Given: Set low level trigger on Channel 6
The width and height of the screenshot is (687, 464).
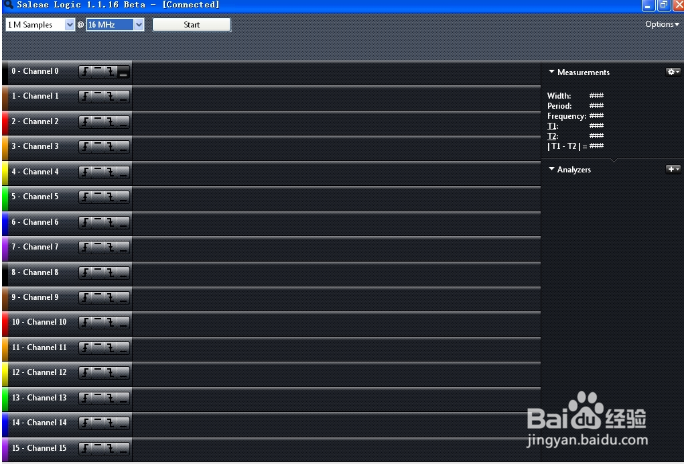Looking at the screenshot, I should click(x=124, y=222).
